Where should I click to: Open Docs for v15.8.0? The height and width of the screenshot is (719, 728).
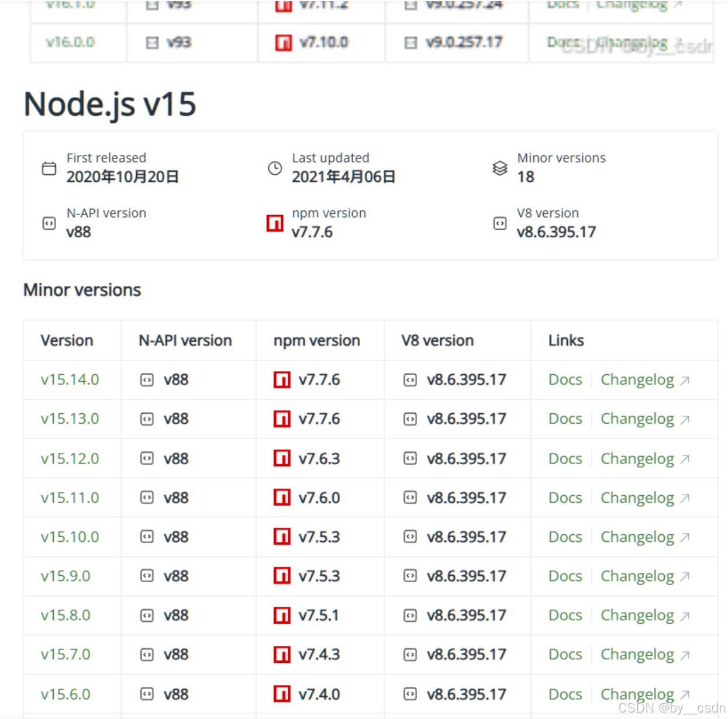click(x=565, y=616)
